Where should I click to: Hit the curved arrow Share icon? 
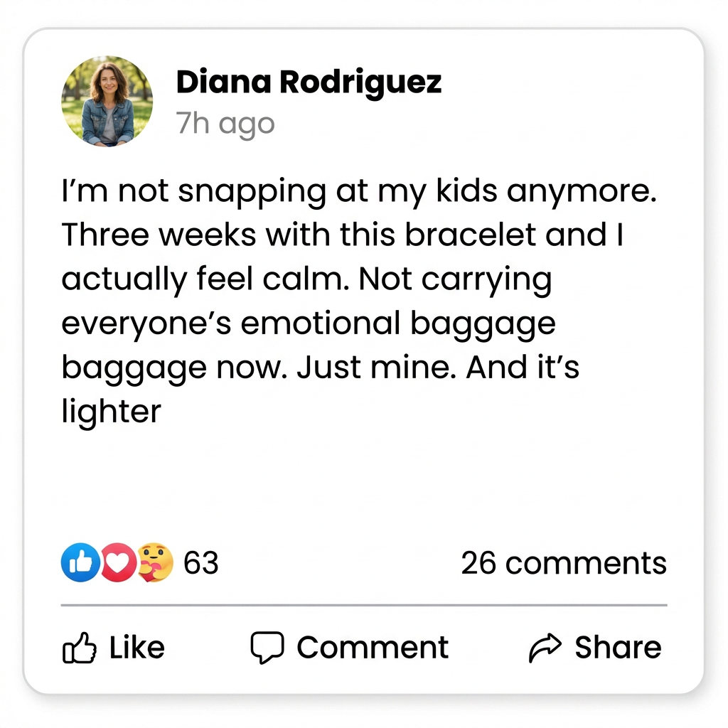[546, 647]
